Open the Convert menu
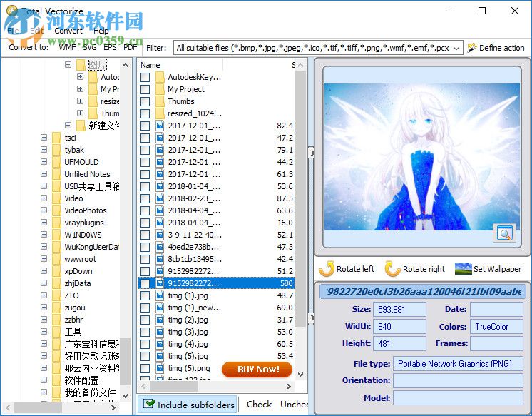Screen dimensions: 532x416 [68, 31]
